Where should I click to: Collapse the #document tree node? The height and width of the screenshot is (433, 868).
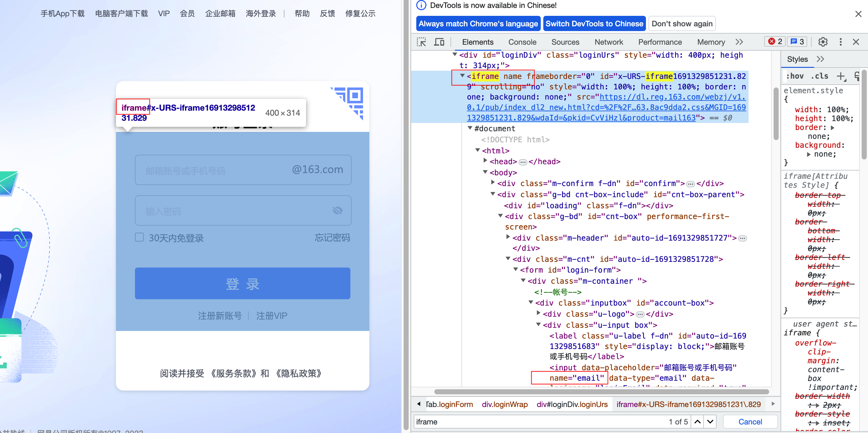click(x=470, y=128)
